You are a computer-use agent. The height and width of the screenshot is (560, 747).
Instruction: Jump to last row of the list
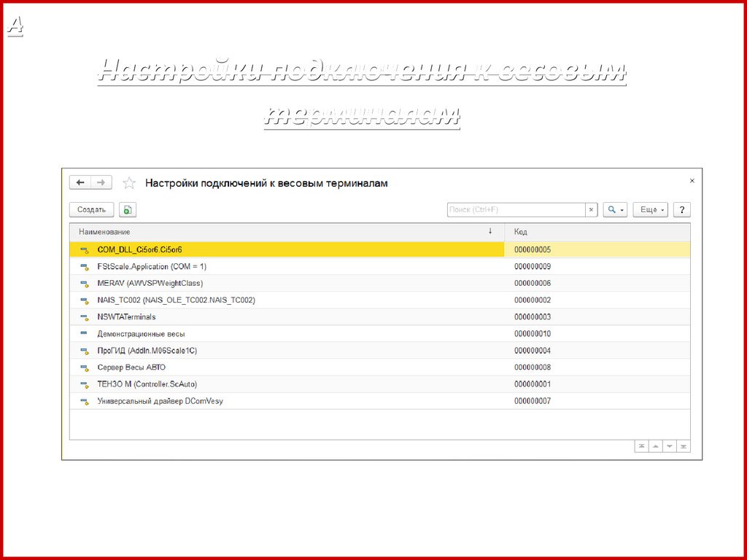(684, 446)
